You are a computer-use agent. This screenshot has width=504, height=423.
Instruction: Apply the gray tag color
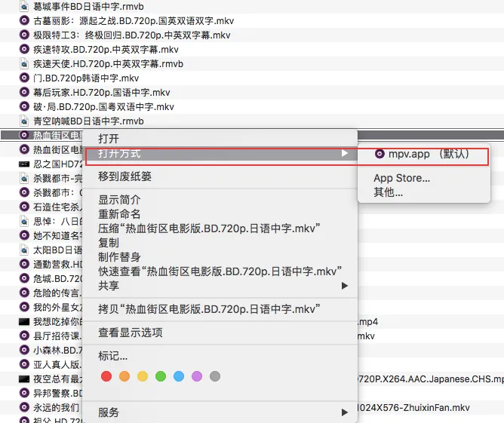[215, 376]
